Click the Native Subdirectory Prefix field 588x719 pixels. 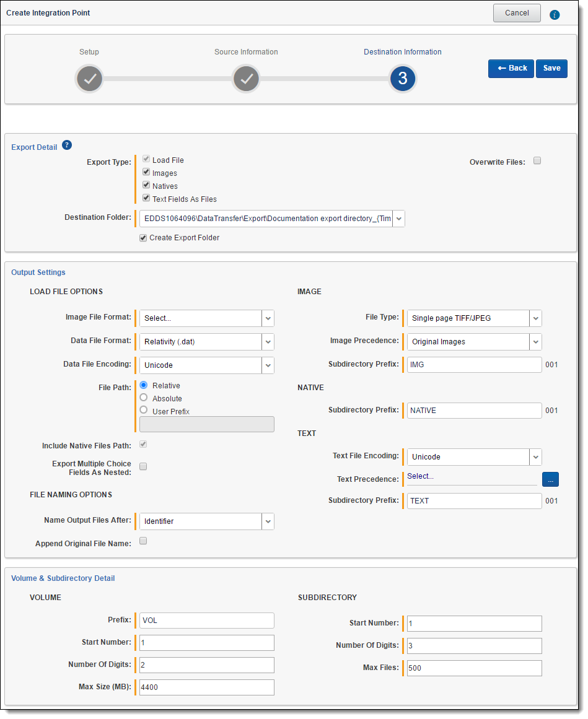pos(474,411)
